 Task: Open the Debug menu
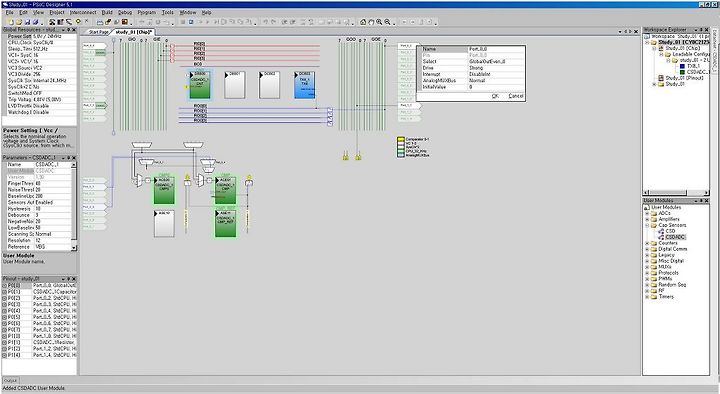125,12
